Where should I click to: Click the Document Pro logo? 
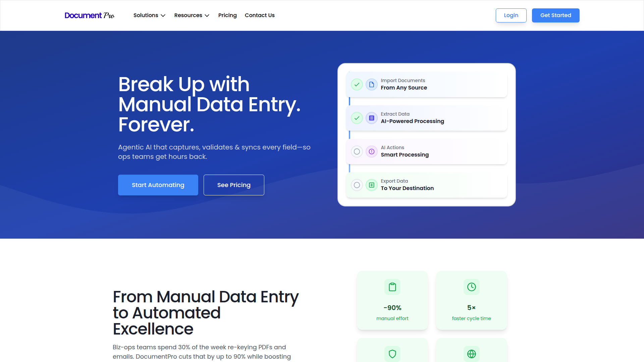point(90,15)
